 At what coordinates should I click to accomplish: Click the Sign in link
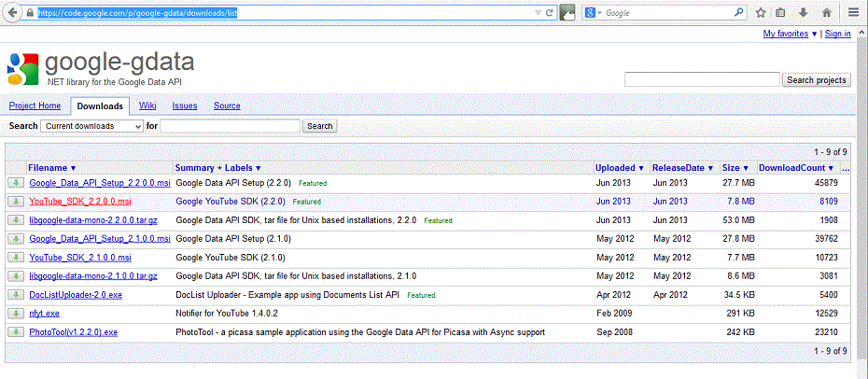837,34
